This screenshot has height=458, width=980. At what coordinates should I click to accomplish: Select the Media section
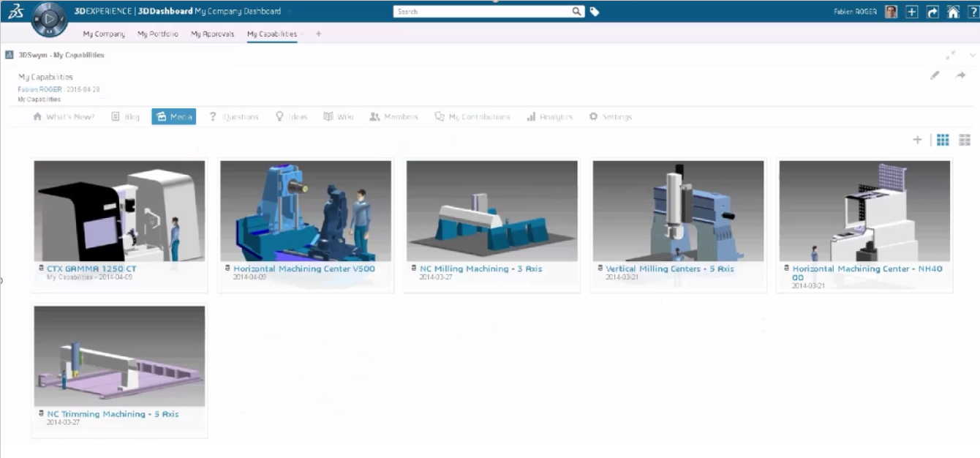(x=174, y=117)
